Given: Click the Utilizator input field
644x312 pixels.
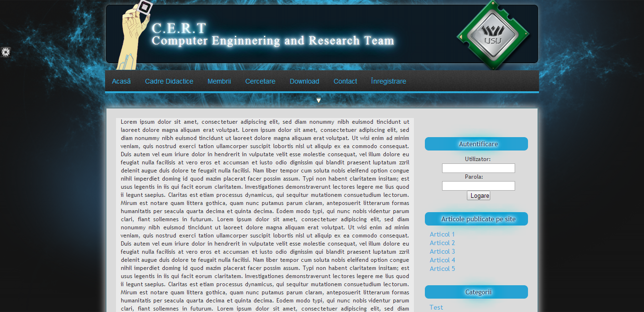Looking at the screenshot, I should 478,168.
